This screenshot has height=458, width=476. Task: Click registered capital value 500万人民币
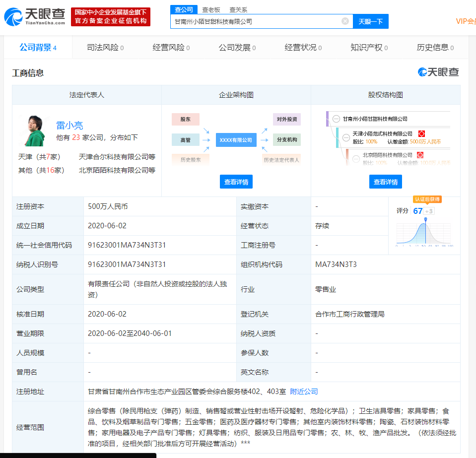(108, 206)
